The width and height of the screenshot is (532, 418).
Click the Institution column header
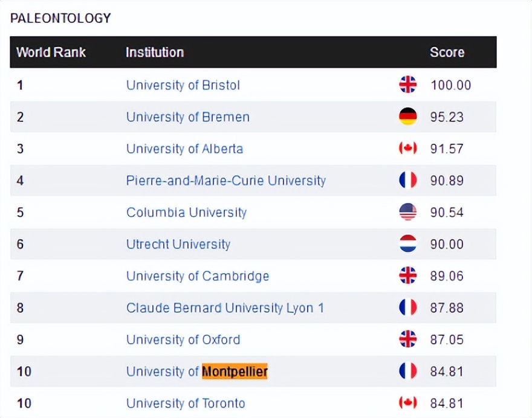154,53
